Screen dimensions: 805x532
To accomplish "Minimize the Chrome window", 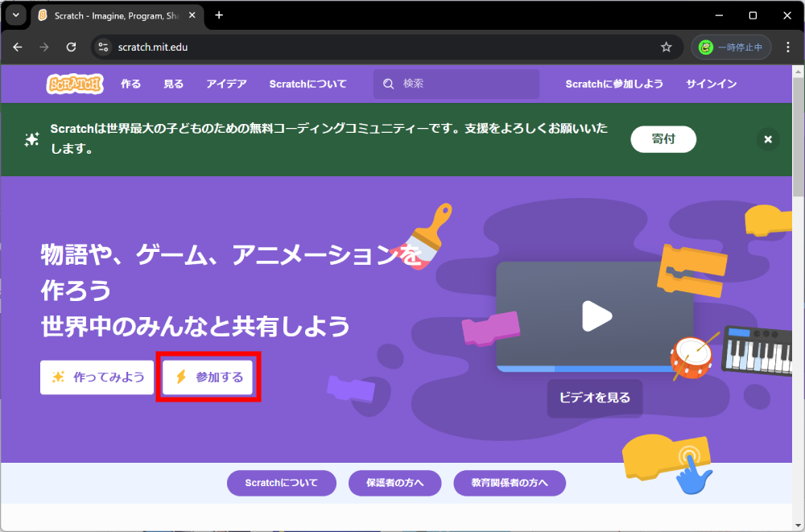I will [718, 15].
